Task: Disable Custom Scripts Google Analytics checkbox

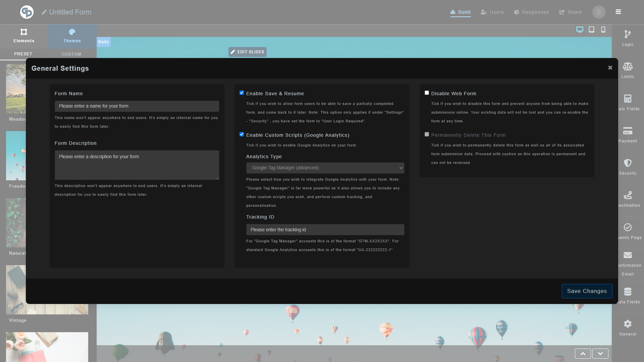Action: tap(241, 134)
